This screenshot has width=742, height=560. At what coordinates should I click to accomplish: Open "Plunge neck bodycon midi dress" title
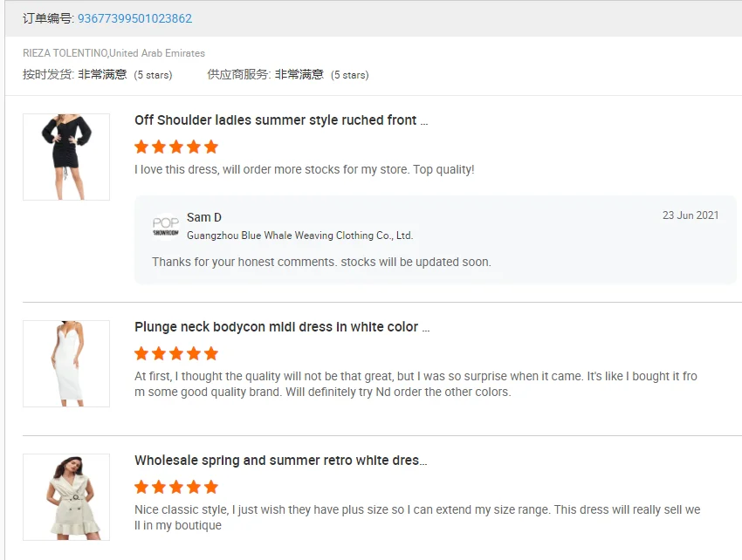(x=281, y=327)
